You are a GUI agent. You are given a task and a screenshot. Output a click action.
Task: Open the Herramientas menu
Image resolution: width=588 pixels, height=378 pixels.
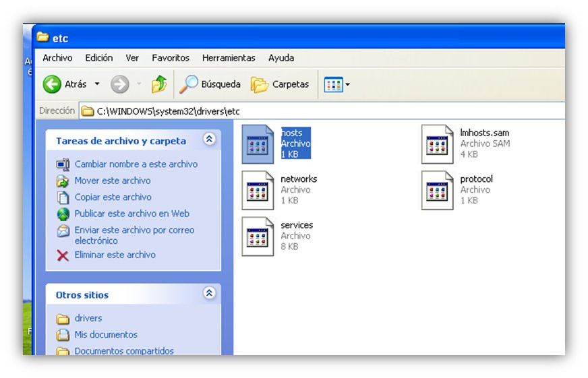(x=229, y=58)
